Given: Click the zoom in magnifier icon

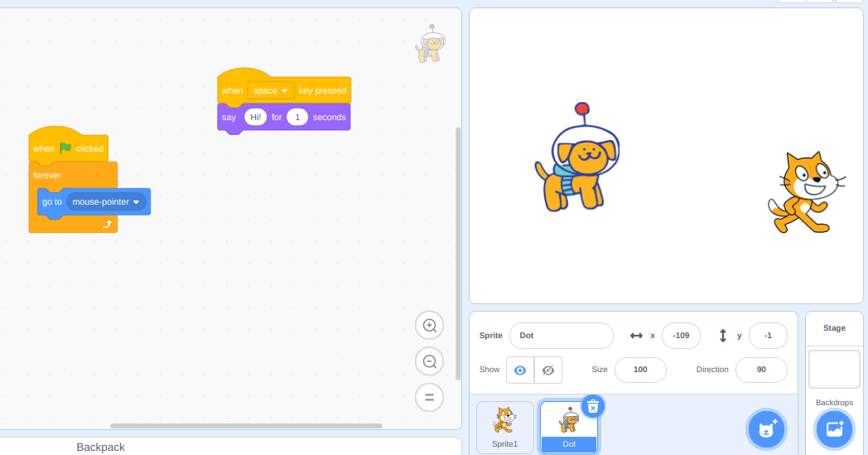Looking at the screenshot, I should 429,326.
